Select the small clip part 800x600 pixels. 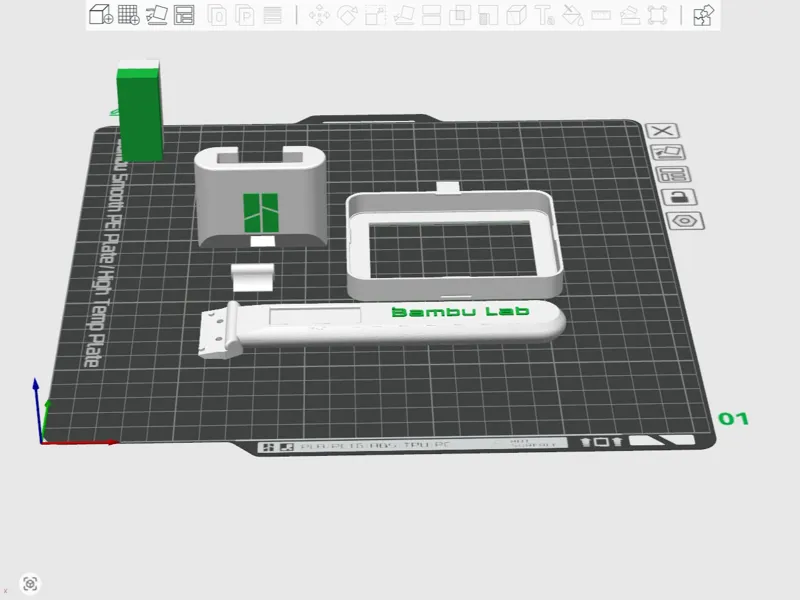(253, 277)
